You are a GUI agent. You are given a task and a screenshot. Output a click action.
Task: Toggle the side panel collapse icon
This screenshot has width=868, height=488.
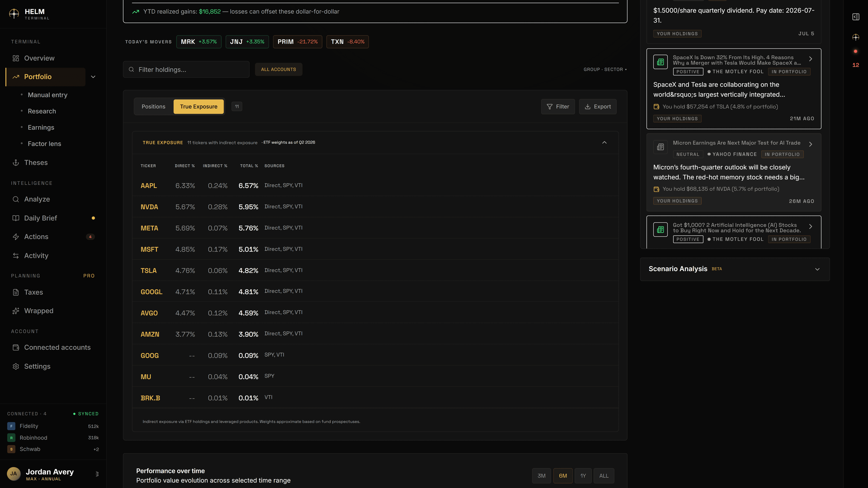click(x=856, y=17)
